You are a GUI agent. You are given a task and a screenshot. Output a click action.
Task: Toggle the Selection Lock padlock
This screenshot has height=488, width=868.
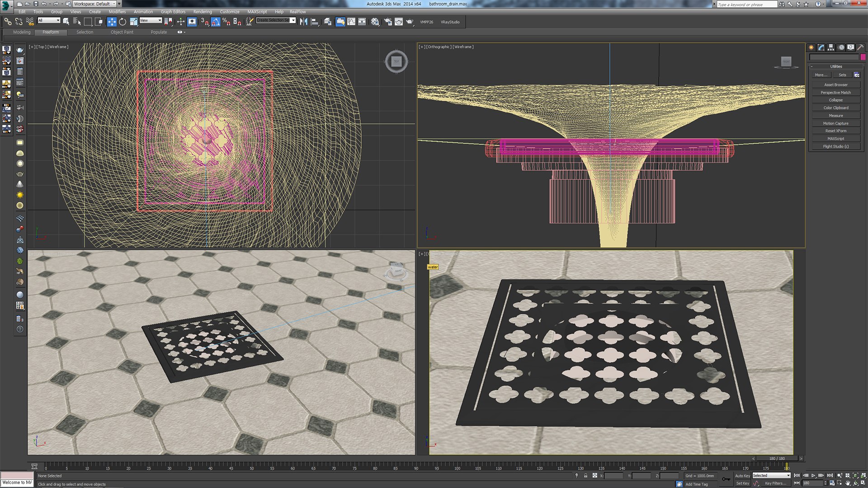[585, 475]
